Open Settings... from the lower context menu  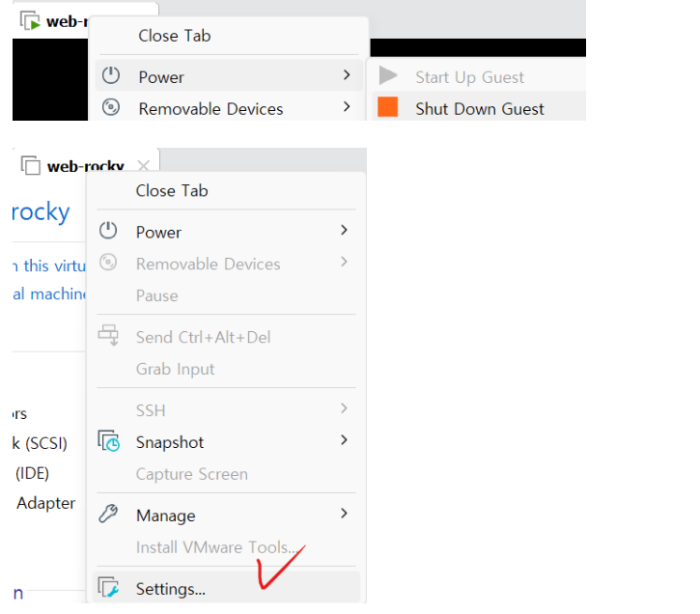click(225, 588)
